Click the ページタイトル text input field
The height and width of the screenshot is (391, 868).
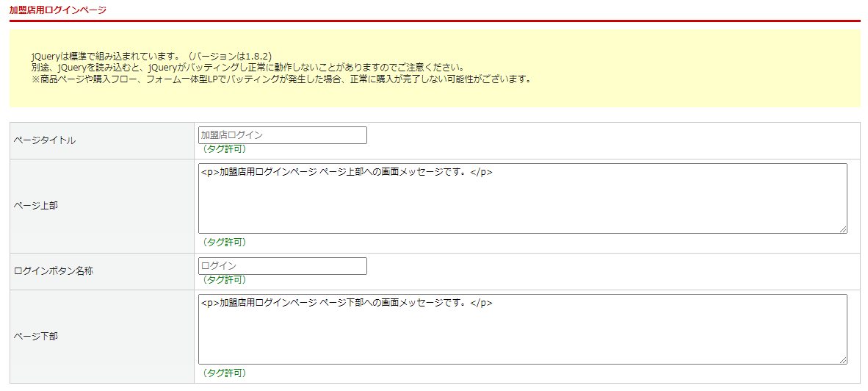(x=282, y=135)
